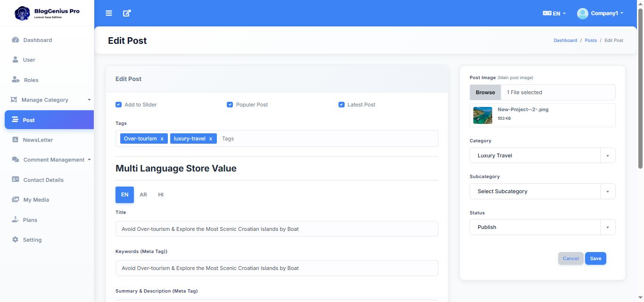Click the Dashboard gauge icon in sidebar
The height and width of the screenshot is (302, 644).
click(15, 40)
